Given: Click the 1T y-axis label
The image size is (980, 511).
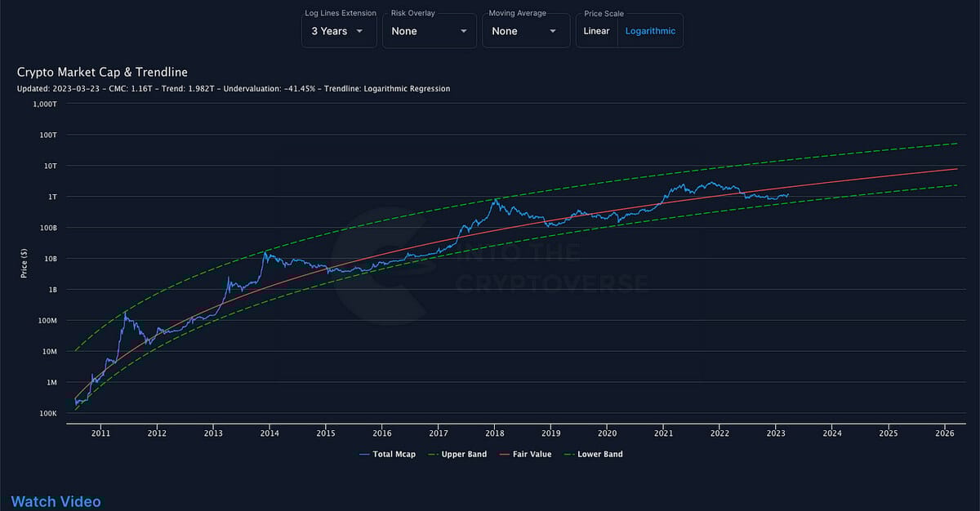Looking at the screenshot, I should coord(52,197).
